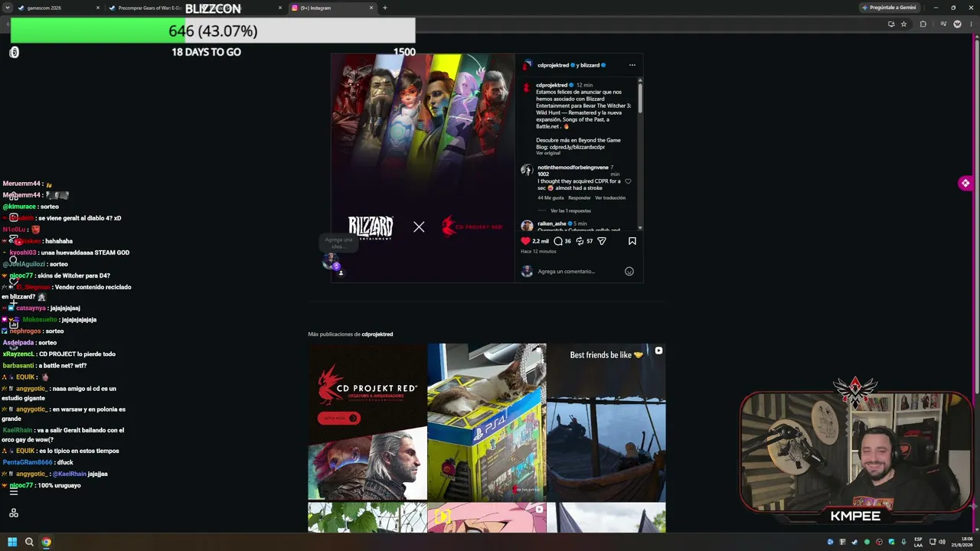
Task: Click the purple floating icon at right edge
Action: 965,183
